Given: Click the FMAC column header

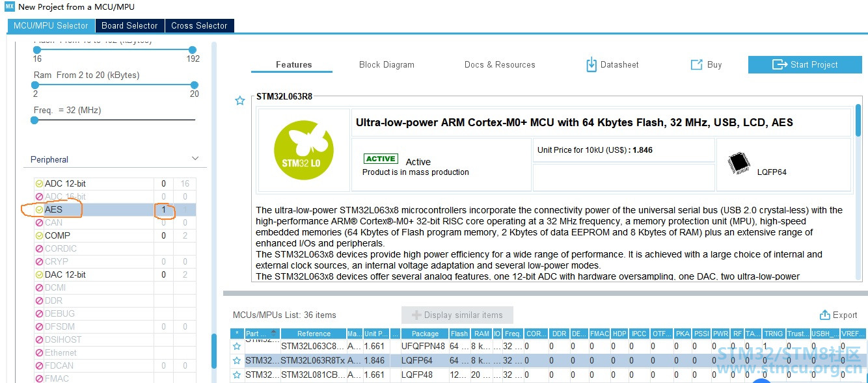Looking at the screenshot, I should pyautogui.click(x=599, y=334).
